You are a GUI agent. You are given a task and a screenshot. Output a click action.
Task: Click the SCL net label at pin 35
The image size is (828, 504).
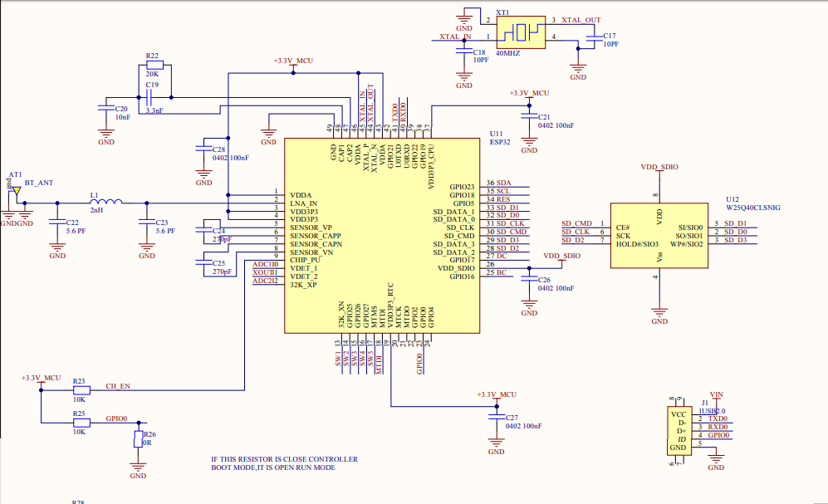503,191
